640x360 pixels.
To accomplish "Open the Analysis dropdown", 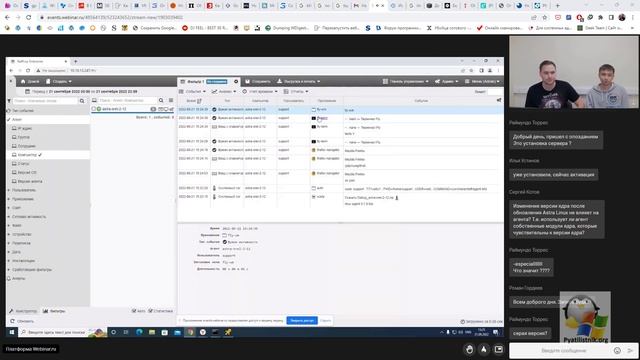I will click(x=224, y=91).
